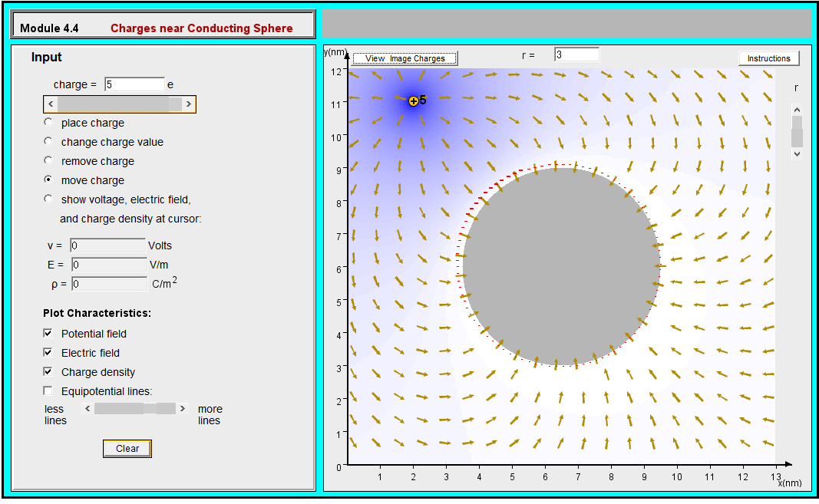Click the r value field showing 3
819x504 pixels.
click(x=576, y=54)
